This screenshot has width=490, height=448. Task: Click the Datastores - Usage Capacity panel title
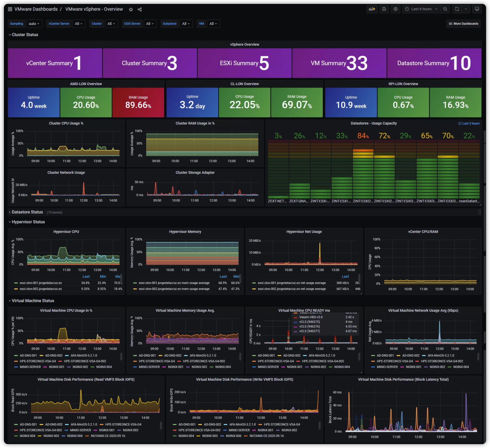point(374,123)
